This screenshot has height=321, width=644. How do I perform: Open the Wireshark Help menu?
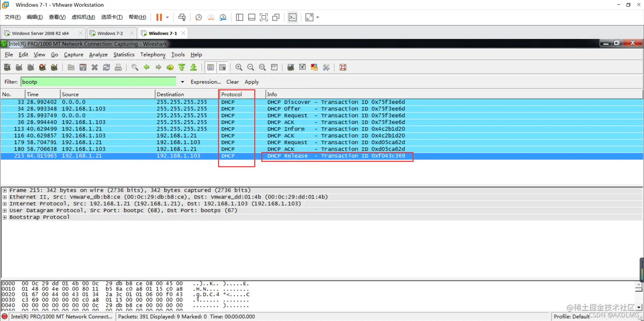tap(196, 55)
